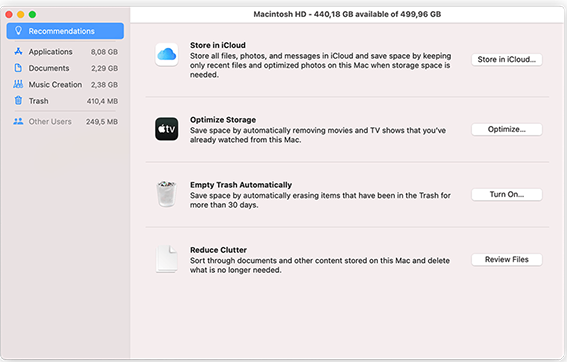Close the window with red button
This screenshot has height=362, width=567.
click(9, 14)
